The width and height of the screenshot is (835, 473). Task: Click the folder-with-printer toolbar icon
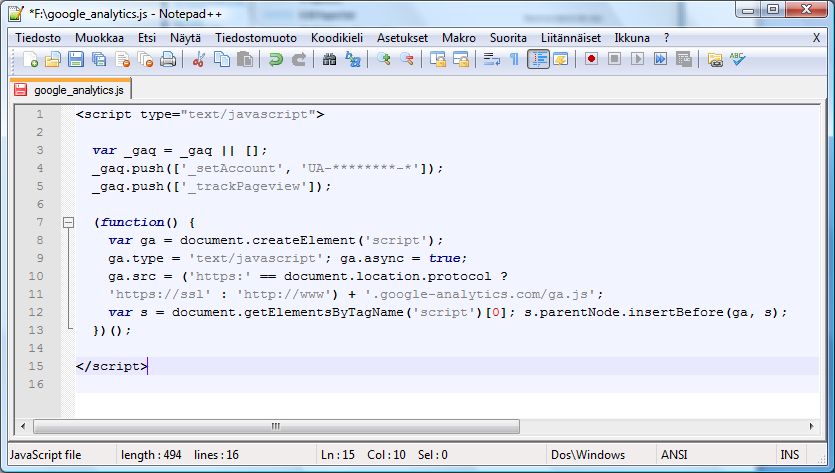(715, 59)
